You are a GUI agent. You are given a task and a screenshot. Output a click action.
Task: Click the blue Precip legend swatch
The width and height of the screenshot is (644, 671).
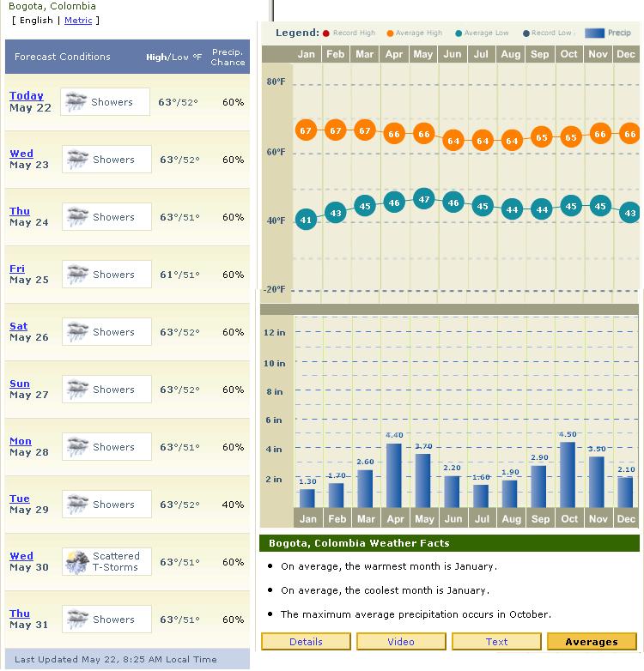[x=594, y=33]
